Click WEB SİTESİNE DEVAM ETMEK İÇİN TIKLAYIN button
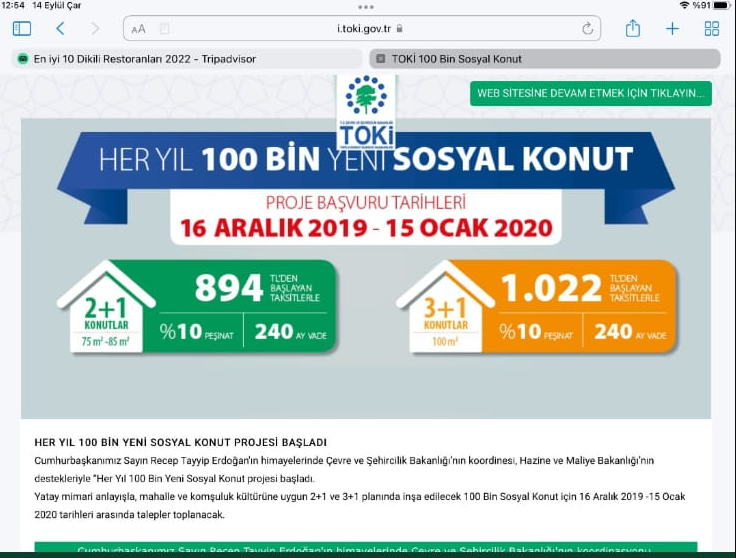736x558 pixels. pyautogui.click(x=590, y=93)
